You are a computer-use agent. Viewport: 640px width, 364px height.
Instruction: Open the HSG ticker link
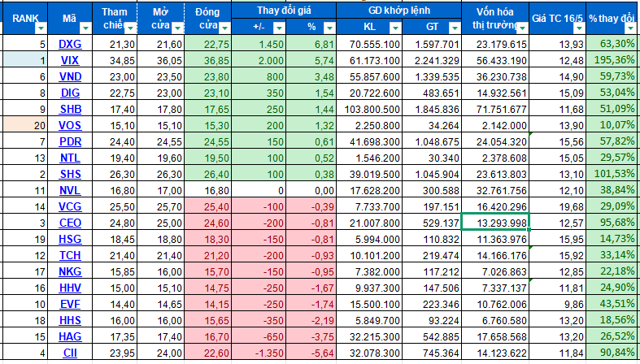click(x=70, y=239)
